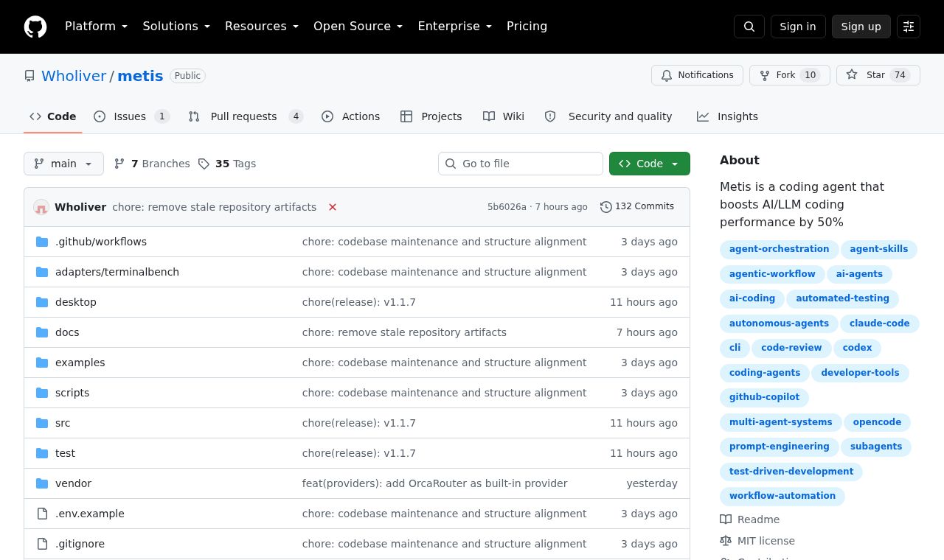Open the claude-code topic tag
Image resolution: width=944 pixels, height=560 pixels.
879,323
